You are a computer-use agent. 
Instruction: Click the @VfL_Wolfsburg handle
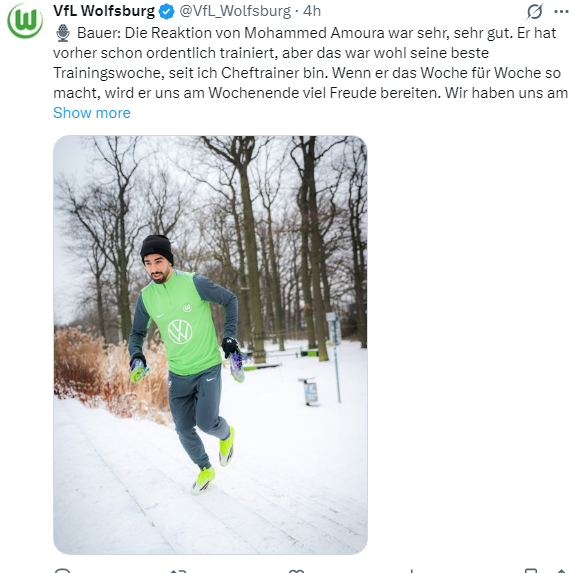point(235,11)
